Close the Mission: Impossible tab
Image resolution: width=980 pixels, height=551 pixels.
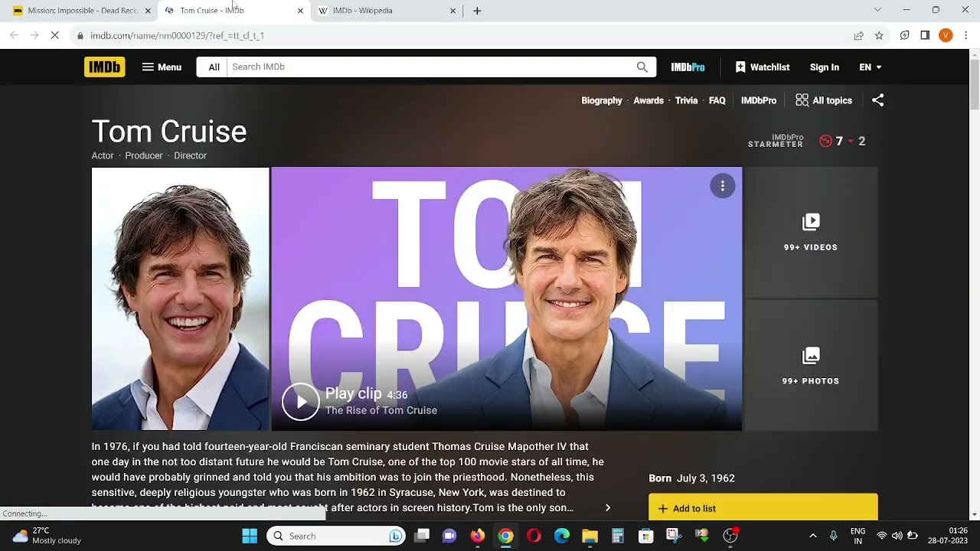coord(148,11)
